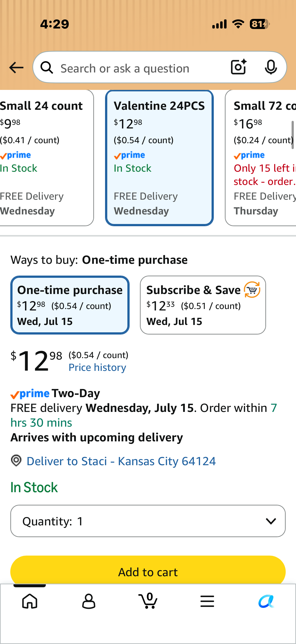Tap the search magnifier icon
The image size is (296, 644).
[47, 68]
